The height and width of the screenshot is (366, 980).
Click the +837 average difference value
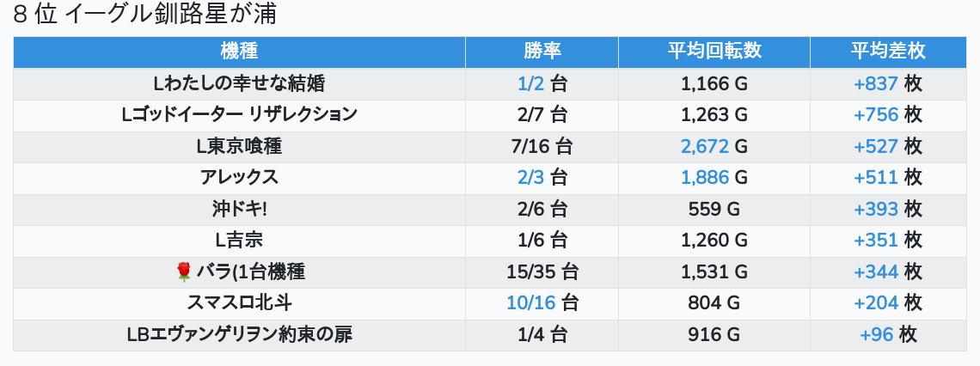coord(876,83)
